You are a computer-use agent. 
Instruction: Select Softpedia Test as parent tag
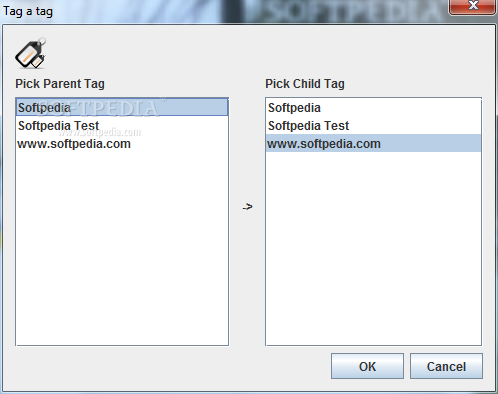click(x=122, y=126)
